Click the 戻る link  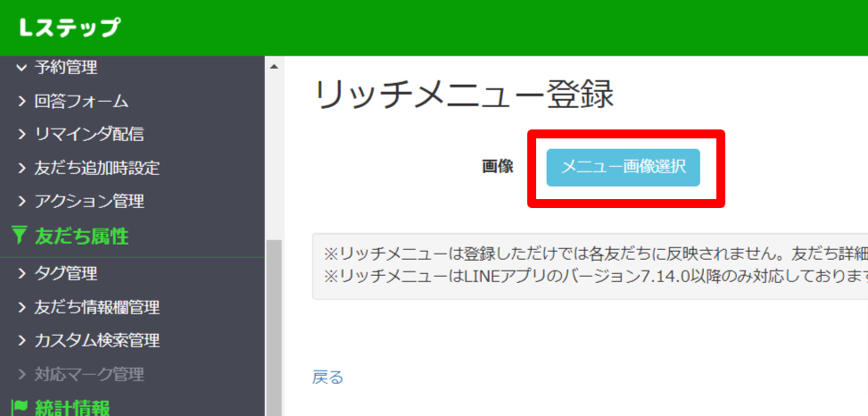point(327,378)
